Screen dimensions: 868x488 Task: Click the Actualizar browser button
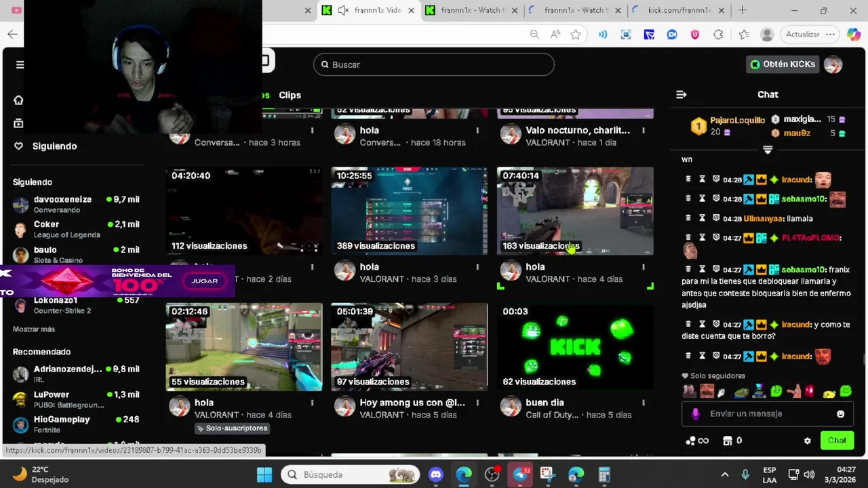point(803,35)
